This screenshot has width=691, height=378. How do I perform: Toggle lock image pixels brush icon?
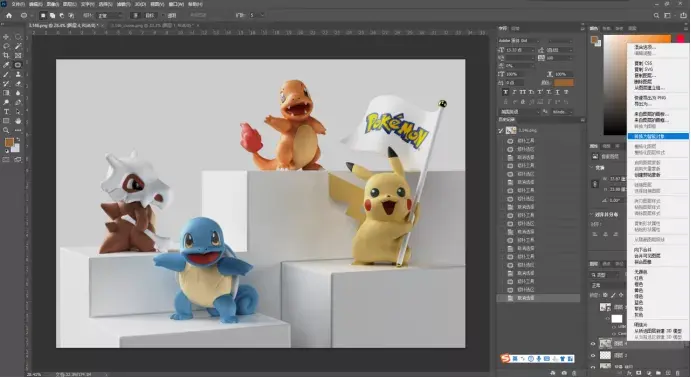coord(613,295)
